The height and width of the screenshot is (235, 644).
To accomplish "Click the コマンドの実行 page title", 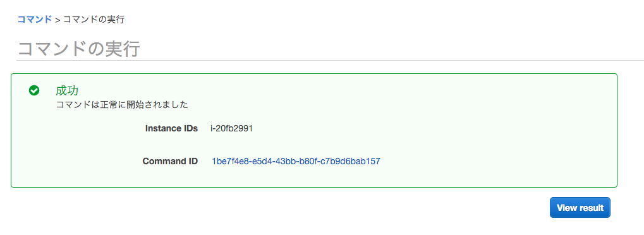I will point(78,49).
